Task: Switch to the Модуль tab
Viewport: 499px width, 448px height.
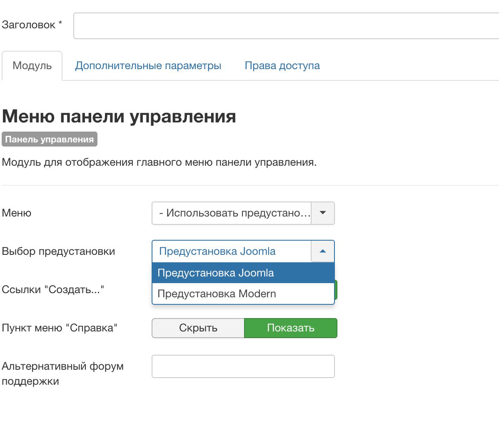Action: [32, 66]
